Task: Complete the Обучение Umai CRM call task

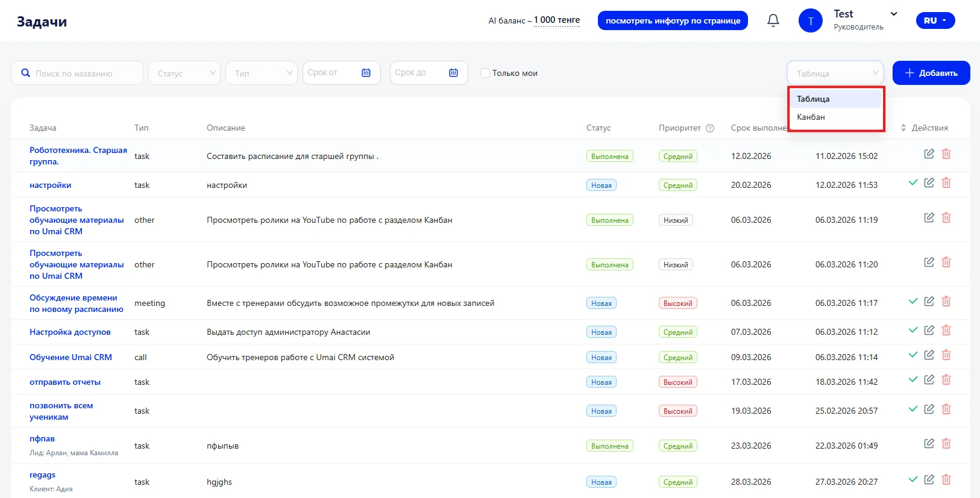Action: coord(913,355)
